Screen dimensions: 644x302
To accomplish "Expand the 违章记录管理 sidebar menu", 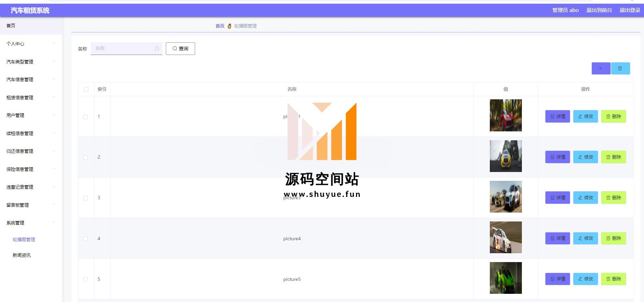I will coord(31,187).
